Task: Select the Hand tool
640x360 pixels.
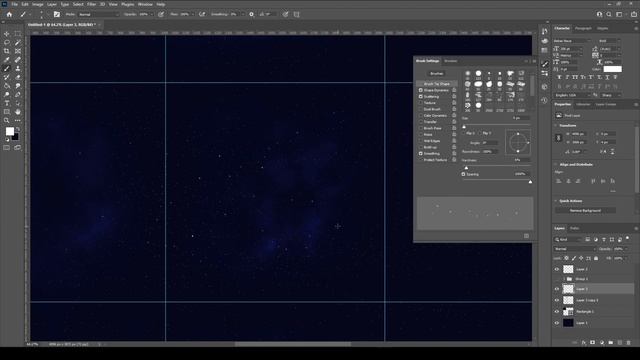Action: [x=18, y=112]
